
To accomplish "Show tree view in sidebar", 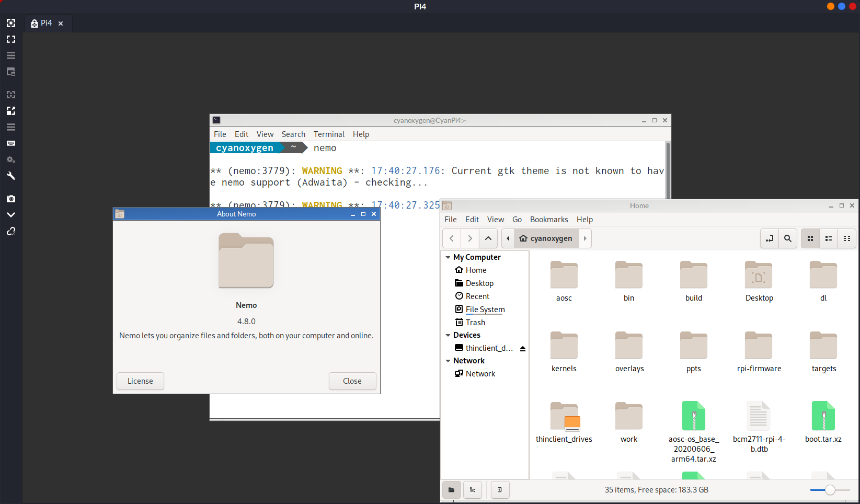I will click(473, 490).
